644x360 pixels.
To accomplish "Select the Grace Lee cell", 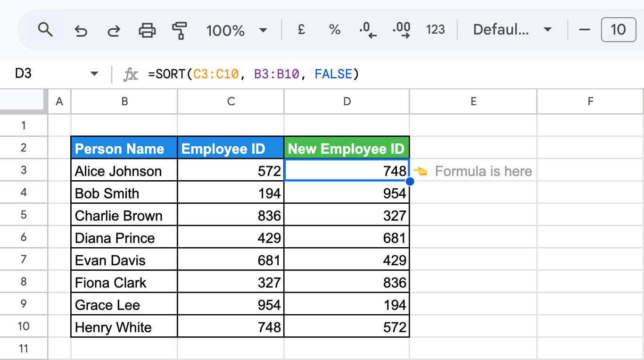I will click(124, 304).
